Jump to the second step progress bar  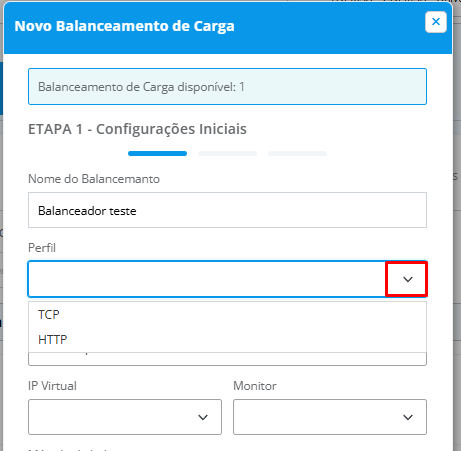227,153
